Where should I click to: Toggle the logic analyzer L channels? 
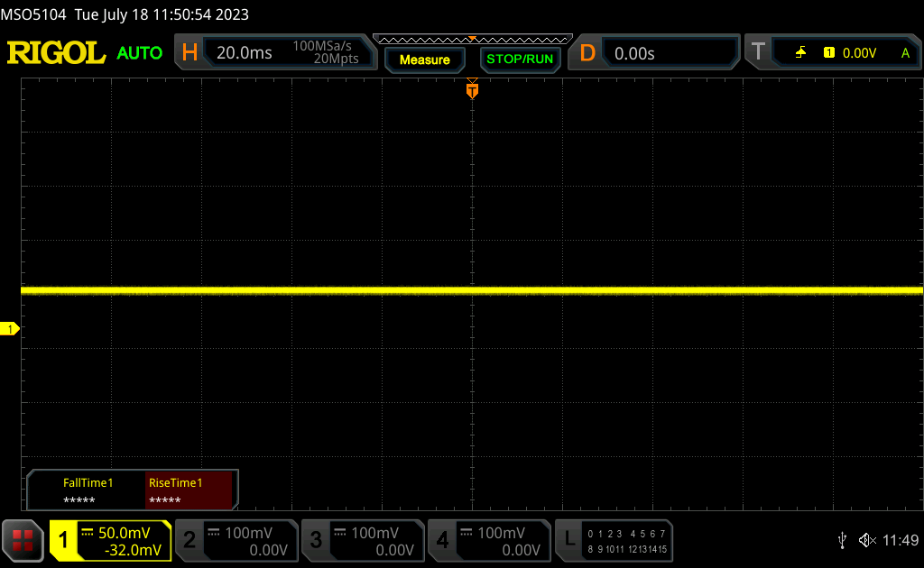[x=569, y=540]
